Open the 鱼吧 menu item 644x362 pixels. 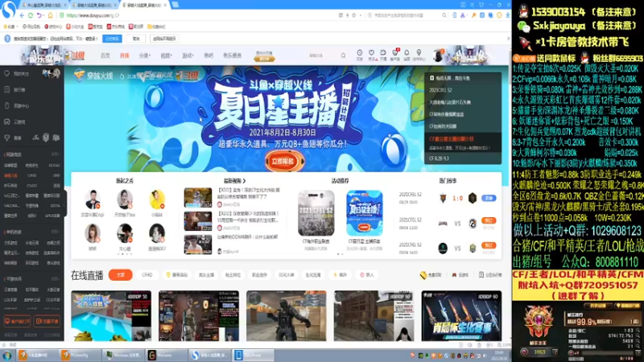(208, 56)
